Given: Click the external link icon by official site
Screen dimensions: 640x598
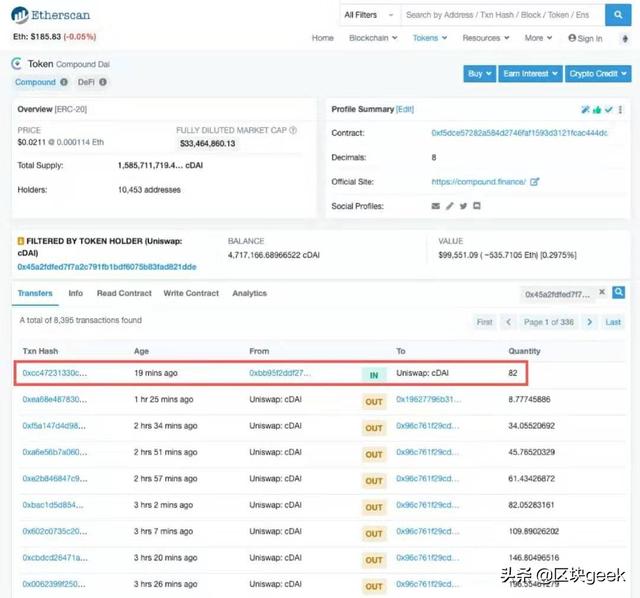Looking at the screenshot, I should pos(534,182).
